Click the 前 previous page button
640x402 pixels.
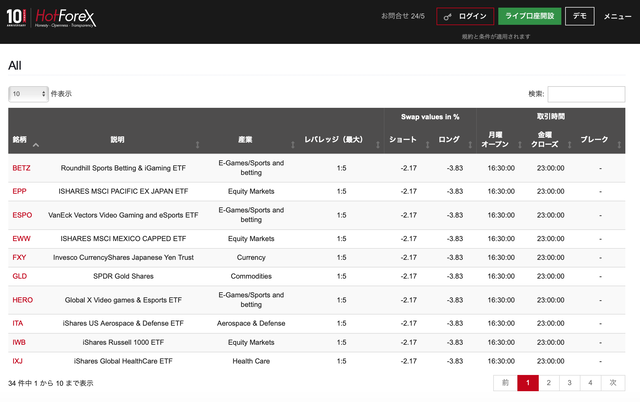(x=505, y=383)
